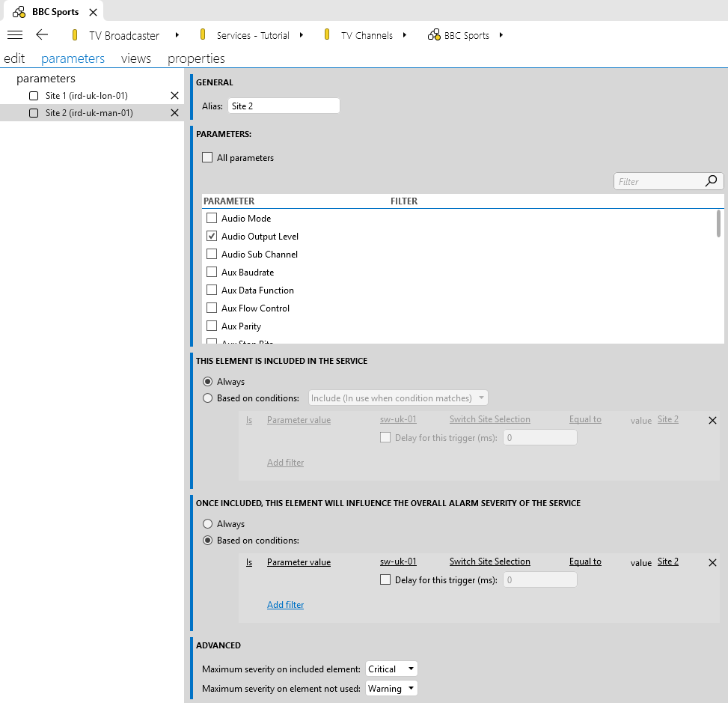The height and width of the screenshot is (703, 728).
Task: Expand the Services - Tutorial breadcrumb arrow
Action: pos(302,35)
